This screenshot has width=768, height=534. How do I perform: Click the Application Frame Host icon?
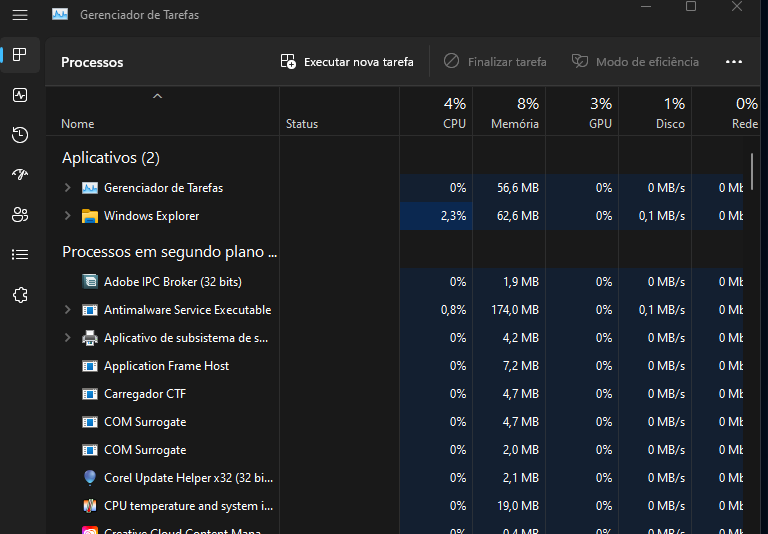90,366
